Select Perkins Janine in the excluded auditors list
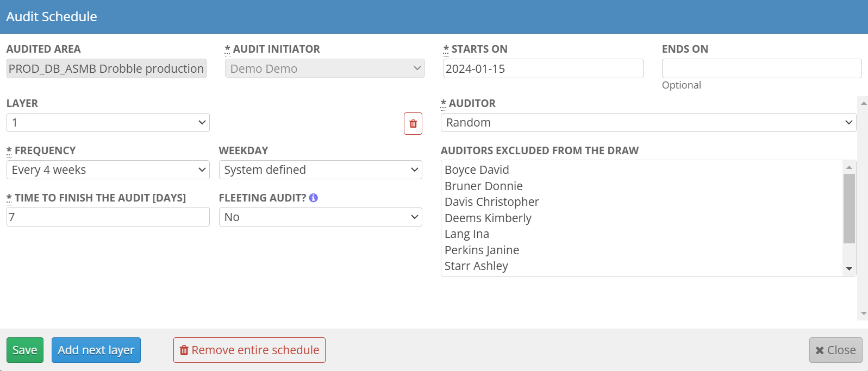868x371 pixels. point(482,250)
